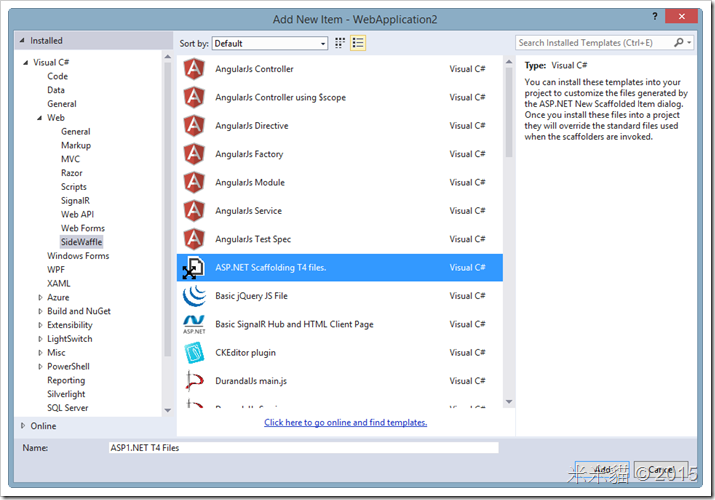The height and width of the screenshot is (500, 715).
Task: Click the Cancel button
Action: click(661, 469)
